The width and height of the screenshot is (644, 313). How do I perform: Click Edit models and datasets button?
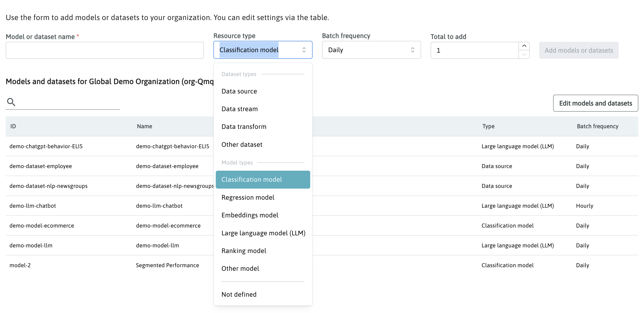point(595,103)
